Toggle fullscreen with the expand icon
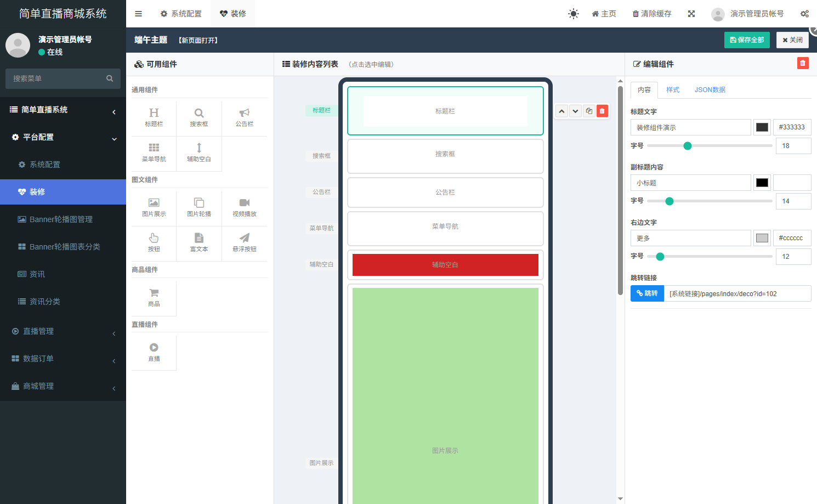Image resolution: width=817 pixels, height=504 pixels. pyautogui.click(x=691, y=14)
